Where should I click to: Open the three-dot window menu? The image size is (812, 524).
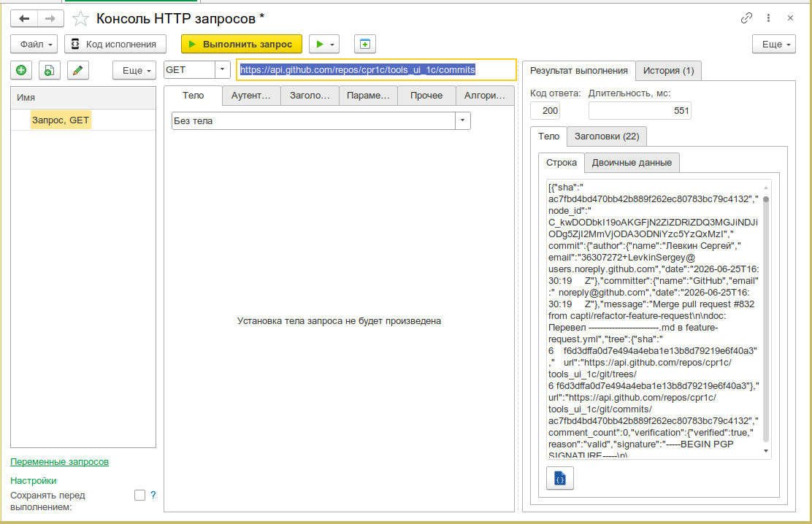(x=768, y=18)
